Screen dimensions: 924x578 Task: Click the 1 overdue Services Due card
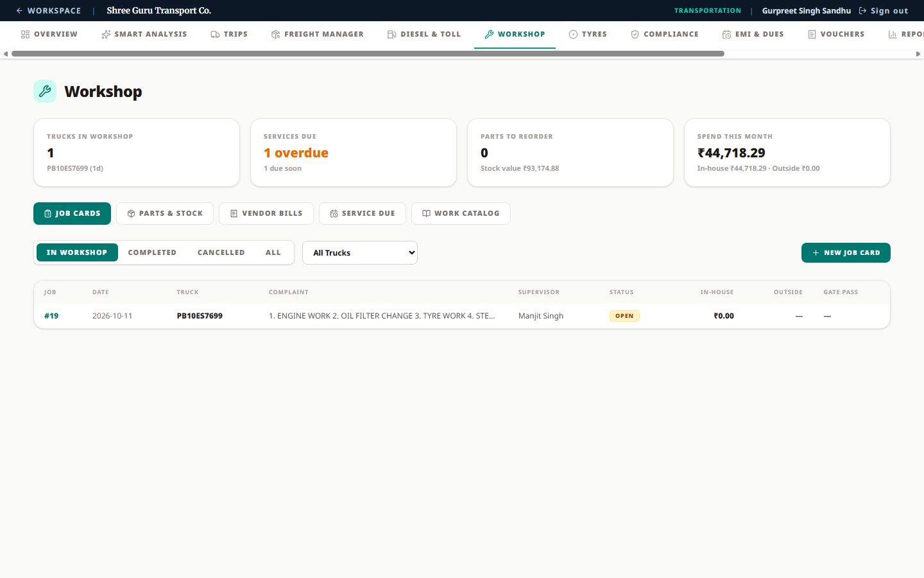(354, 153)
